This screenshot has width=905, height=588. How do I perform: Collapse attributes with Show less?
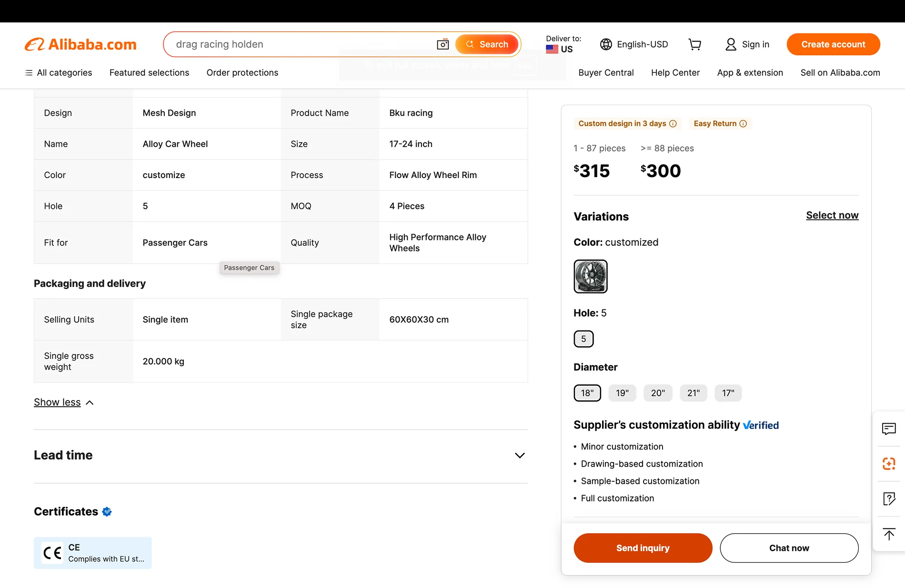pos(63,402)
